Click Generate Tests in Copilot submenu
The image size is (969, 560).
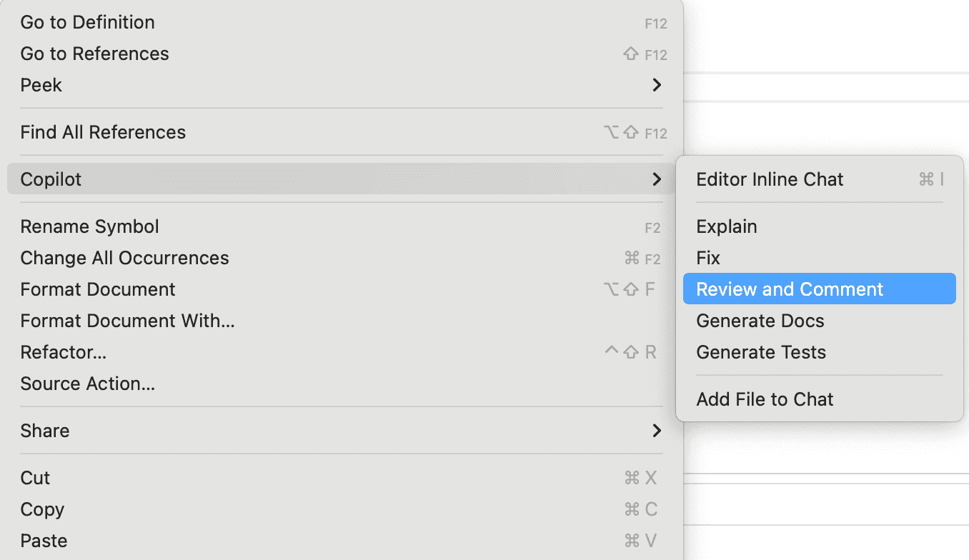pyautogui.click(x=761, y=352)
